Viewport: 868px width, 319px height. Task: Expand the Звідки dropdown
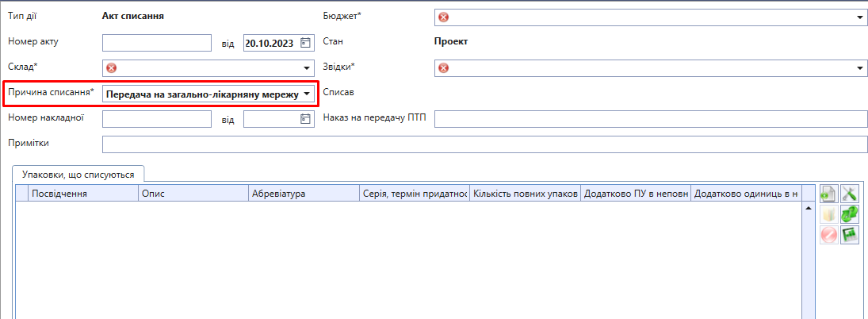[x=860, y=68]
